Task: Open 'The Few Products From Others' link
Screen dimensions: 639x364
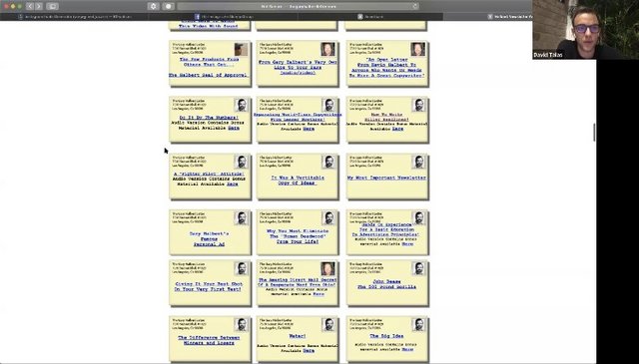Action: (x=210, y=62)
